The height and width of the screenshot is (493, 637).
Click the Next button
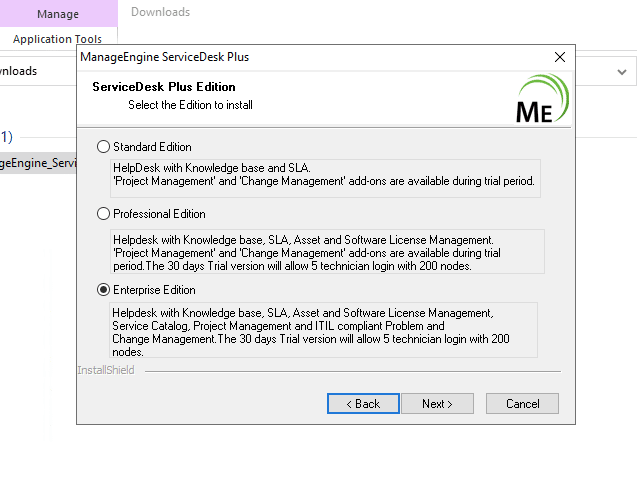coord(437,404)
